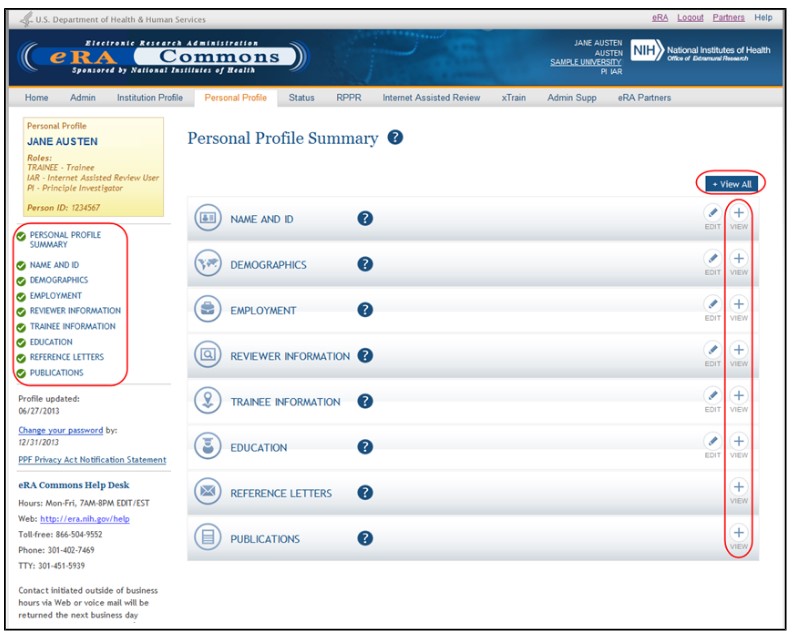Select Employment in sidebar
The width and height of the screenshot is (793, 635).
point(55,296)
